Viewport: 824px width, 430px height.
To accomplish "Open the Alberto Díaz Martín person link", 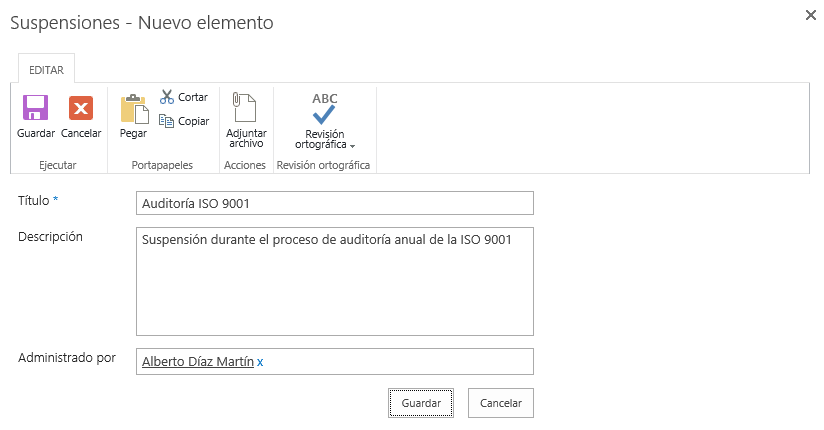I will click(197, 362).
